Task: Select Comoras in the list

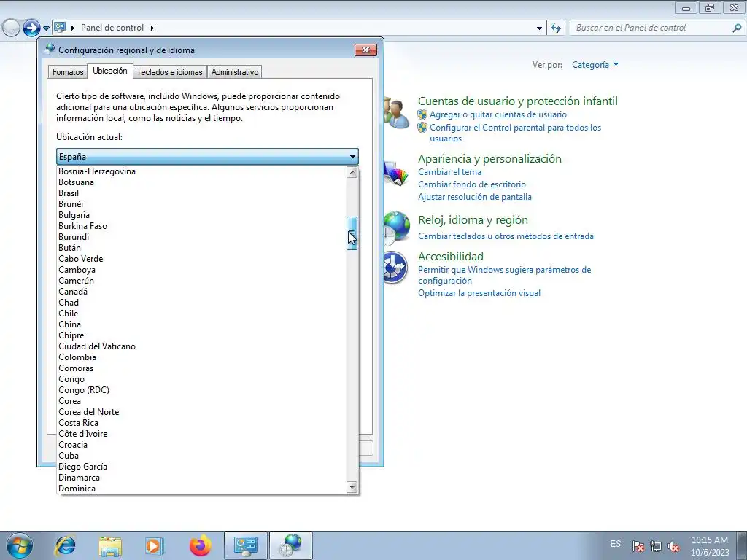Action: pyautogui.click(x=201, y=368)
